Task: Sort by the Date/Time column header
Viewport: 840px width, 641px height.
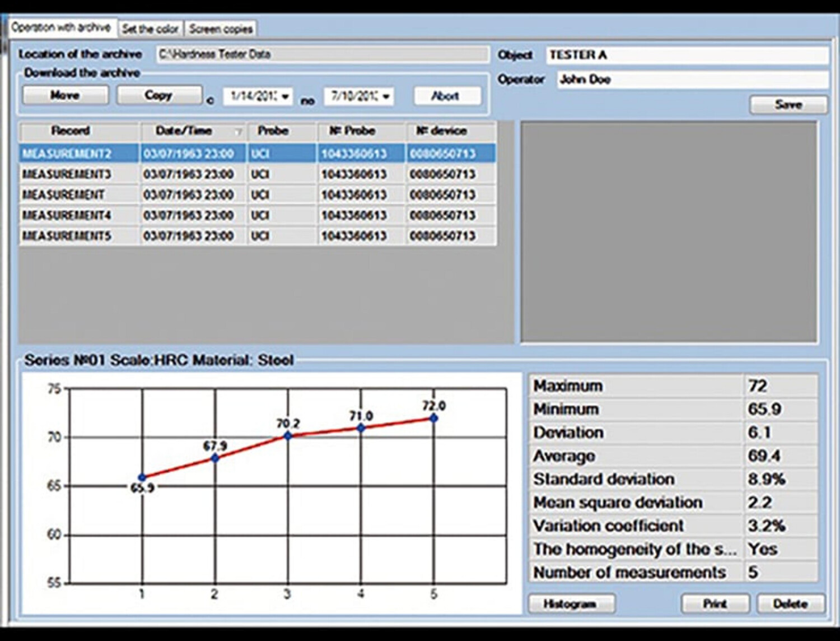Action: [184, 131]
